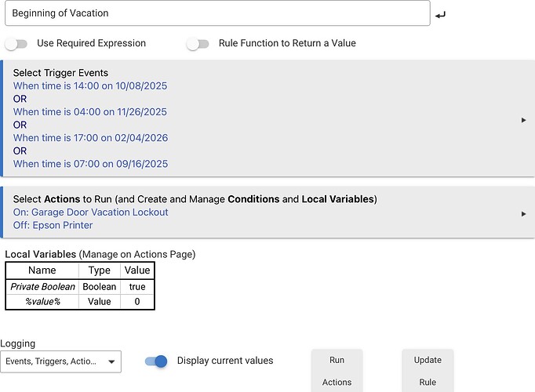The height and width of the screenshot is (392, 535).
Task: Click the Use Required Expression label
Action: click(x=92, y=43)
